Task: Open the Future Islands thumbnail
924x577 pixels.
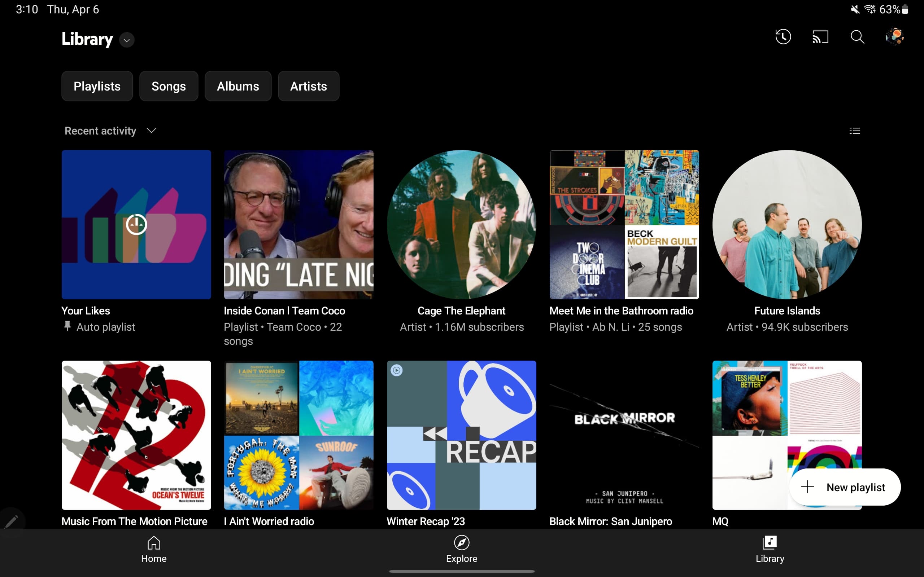Action: (787, 225)
